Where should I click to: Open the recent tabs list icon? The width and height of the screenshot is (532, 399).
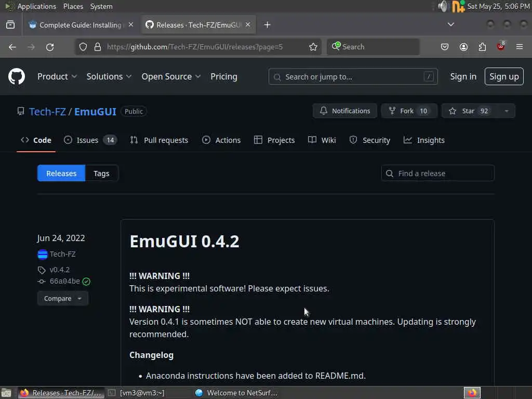click(10, 25)
